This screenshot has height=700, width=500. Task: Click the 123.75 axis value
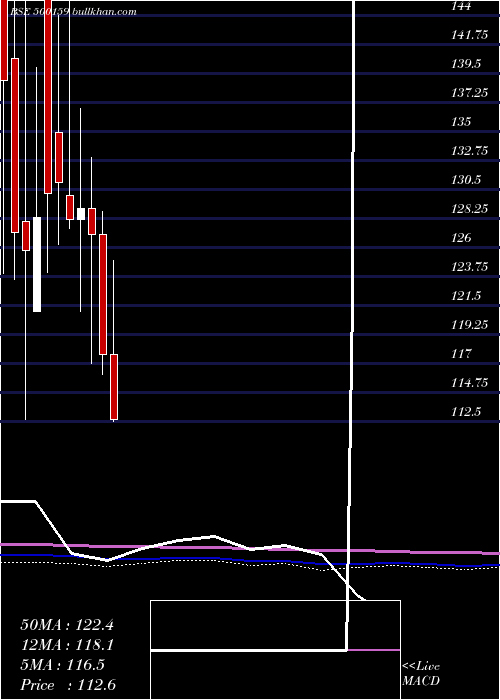(x=470, y=267)
